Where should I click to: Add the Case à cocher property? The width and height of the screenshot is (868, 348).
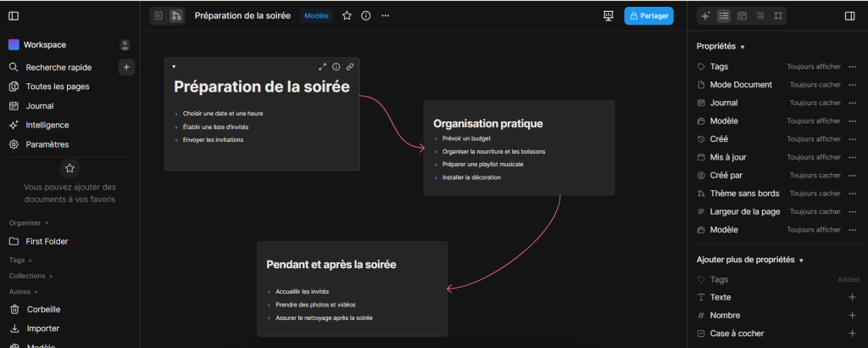(x=852, y=334)
